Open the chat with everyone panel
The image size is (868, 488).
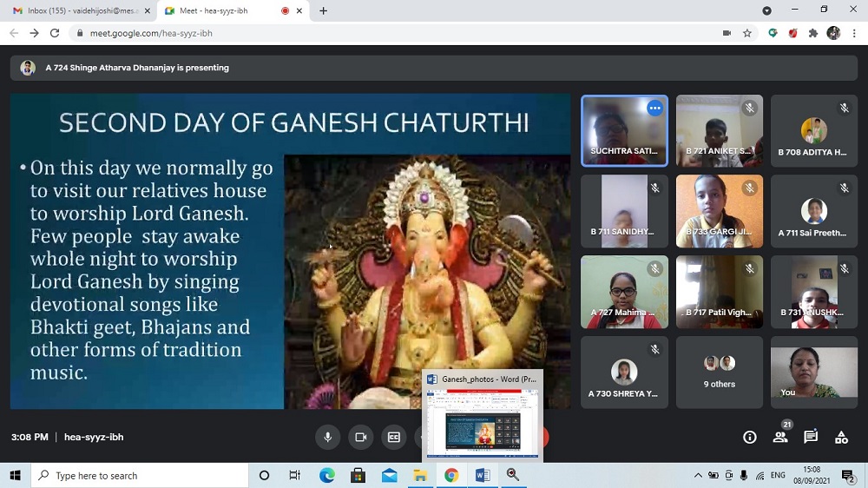coord(811,438)
